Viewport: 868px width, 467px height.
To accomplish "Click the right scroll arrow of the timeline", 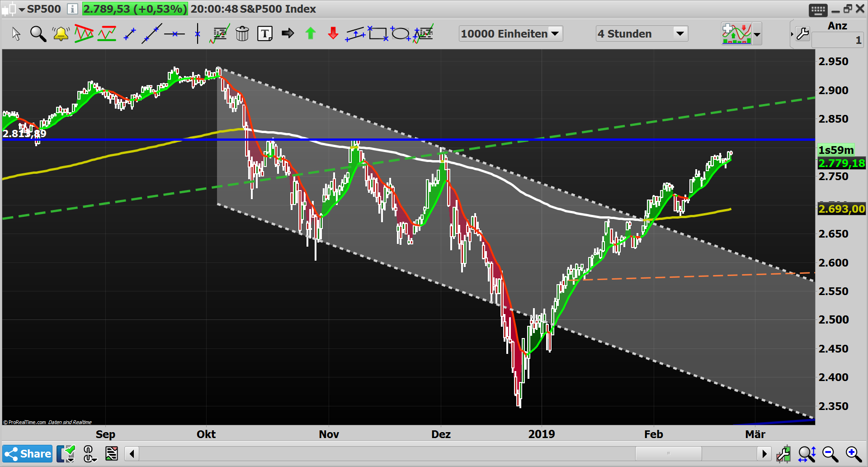I will coord(764,453).
